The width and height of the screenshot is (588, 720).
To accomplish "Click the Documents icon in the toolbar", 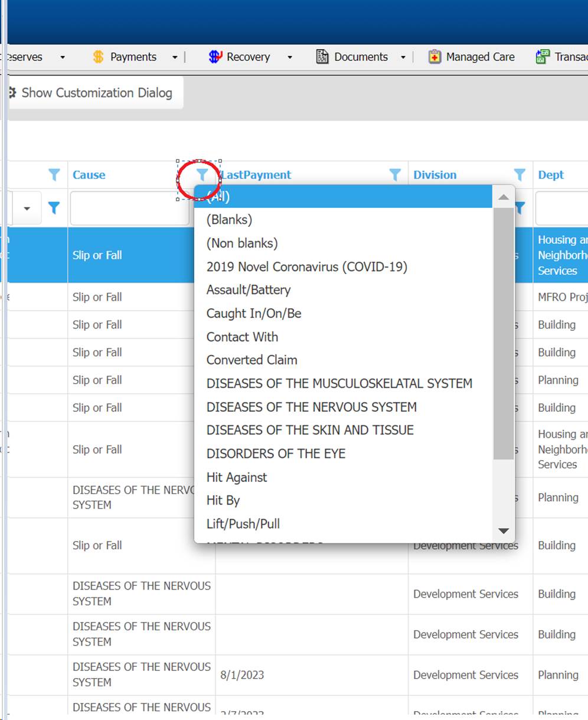I will click(x=322, y=57).
